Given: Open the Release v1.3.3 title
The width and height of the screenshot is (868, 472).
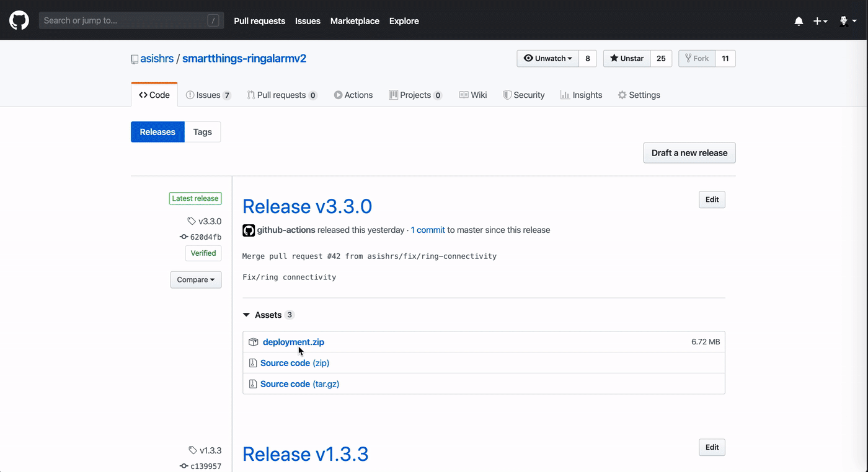Looking at the screenshot, I should coord(306,454).
